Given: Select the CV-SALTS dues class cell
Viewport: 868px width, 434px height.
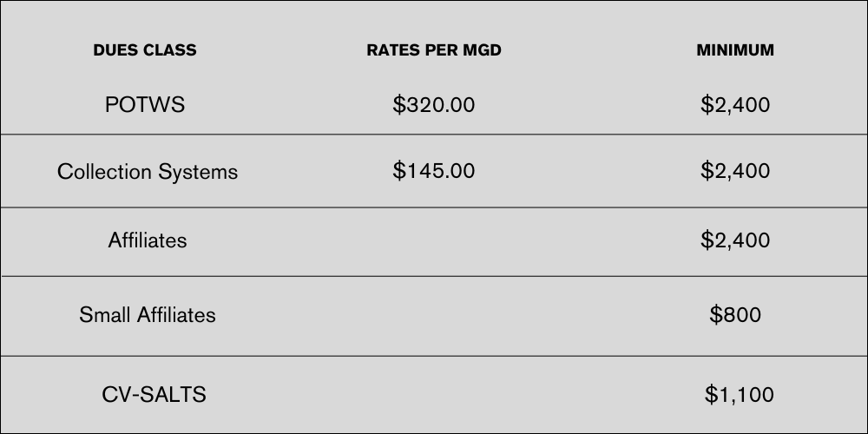Looking at the screenshot, I should (x=154, y=395).
